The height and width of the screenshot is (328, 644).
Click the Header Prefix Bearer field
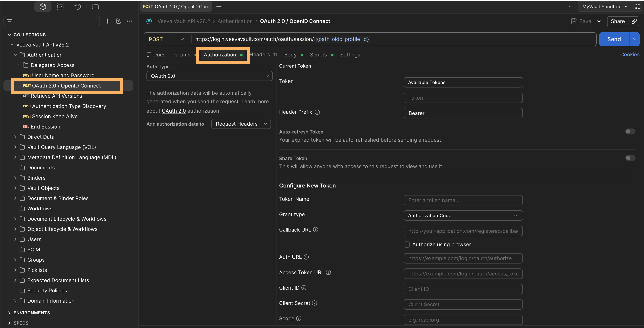[463, 113]
